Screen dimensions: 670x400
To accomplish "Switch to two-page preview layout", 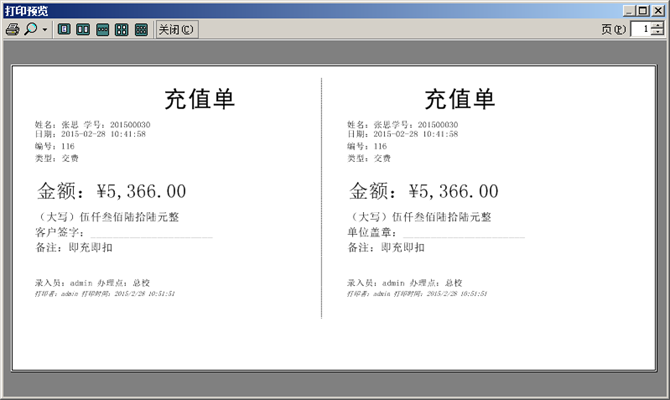I will pos(83,30).
